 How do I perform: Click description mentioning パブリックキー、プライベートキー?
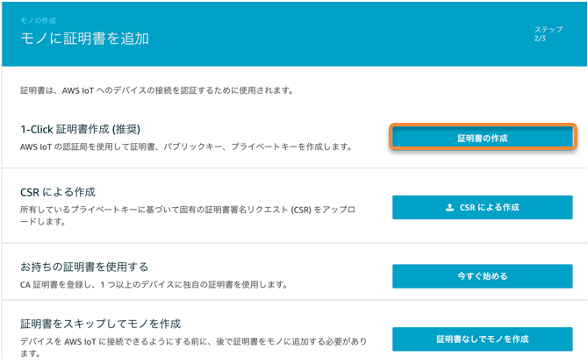[x=186, y=147]
